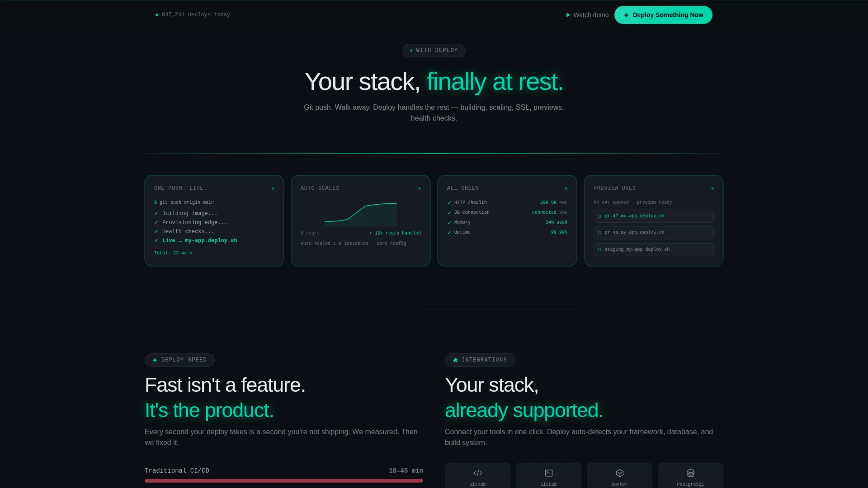Image resolution: width=868 pixels, height=488 pixels.
Task: Click checkmark next to Building image
Action: coord(156,213)
